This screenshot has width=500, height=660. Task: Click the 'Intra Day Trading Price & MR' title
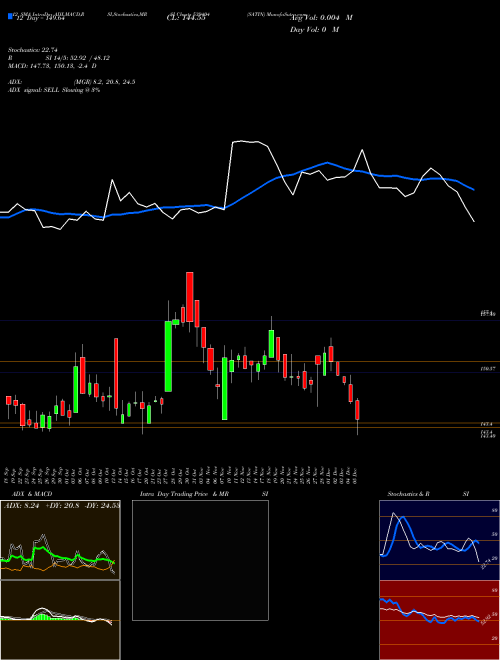(x=185, y=494)
